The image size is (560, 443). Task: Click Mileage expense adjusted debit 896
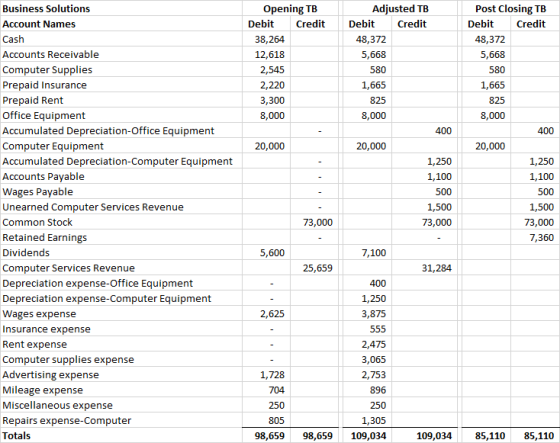(x=378, y=390)
